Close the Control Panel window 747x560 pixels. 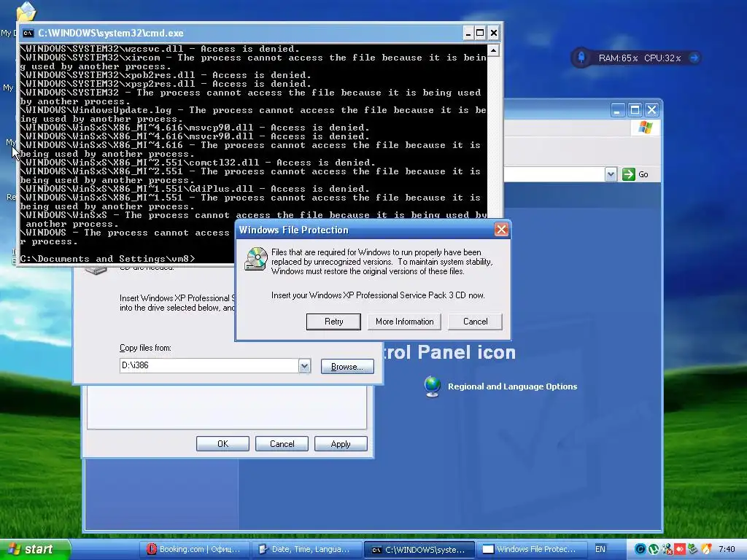(x=651, y=111)
